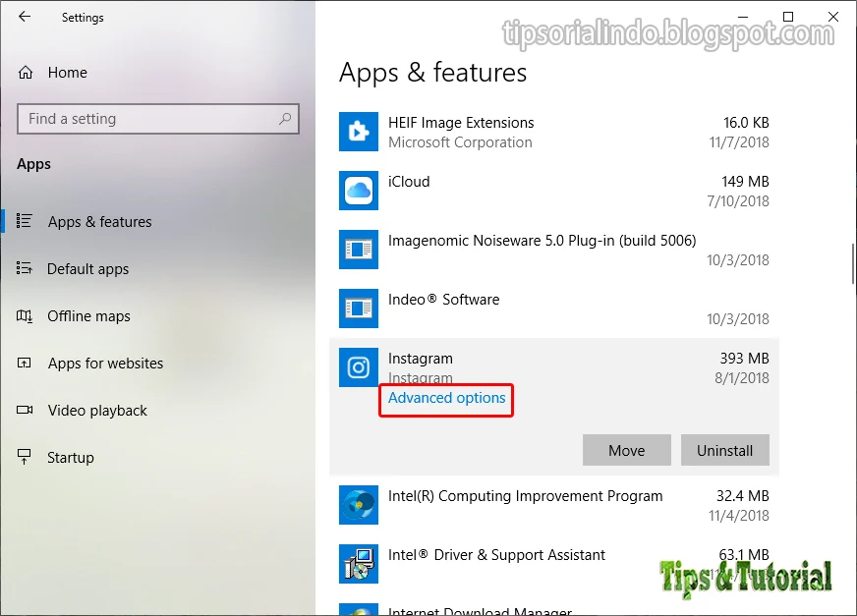Click the Instagram app icon
Viewport: 857px width, 616px height.
click(x=359, y=367)
